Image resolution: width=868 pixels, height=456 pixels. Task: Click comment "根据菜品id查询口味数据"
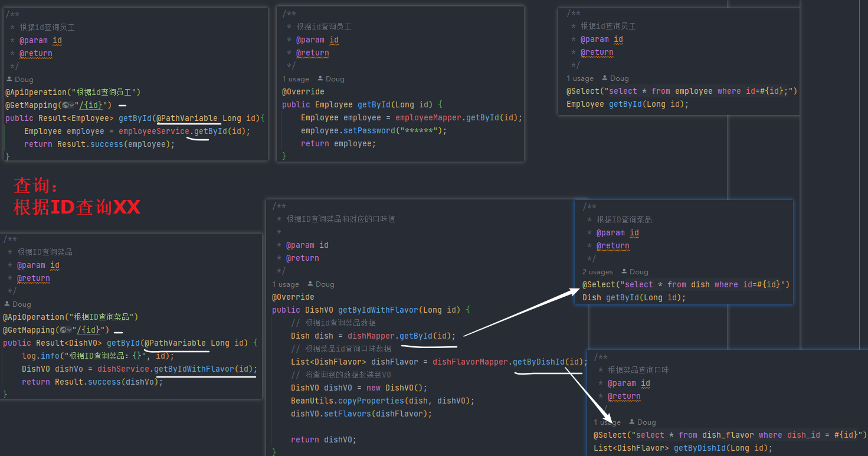click(x=348, y=349)
